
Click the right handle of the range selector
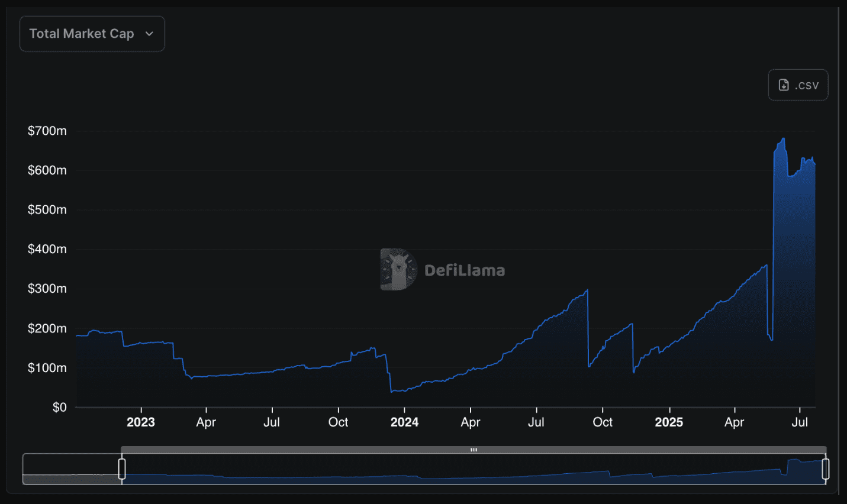pyautogui.click(x=825, y=469)
